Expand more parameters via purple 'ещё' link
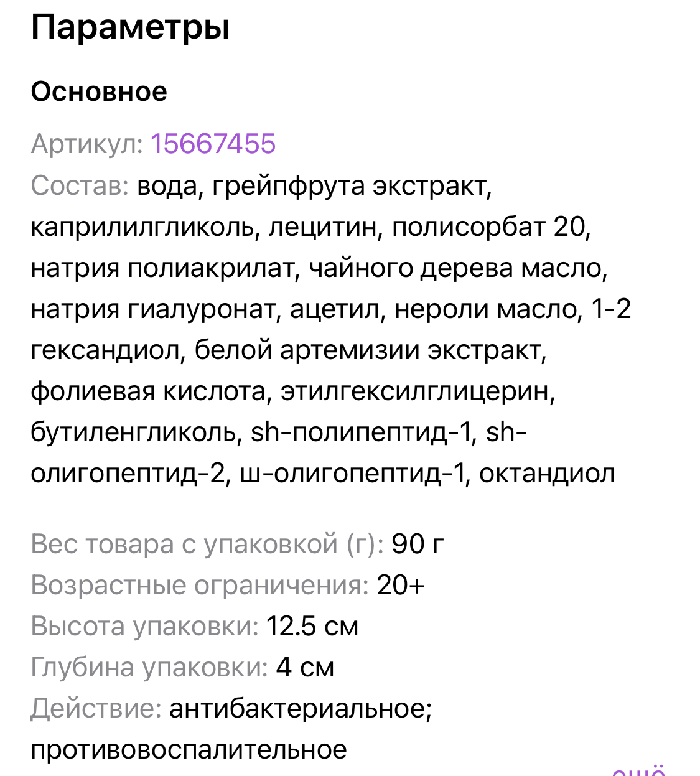Screen dimensions: 700x776 (639, 772)
